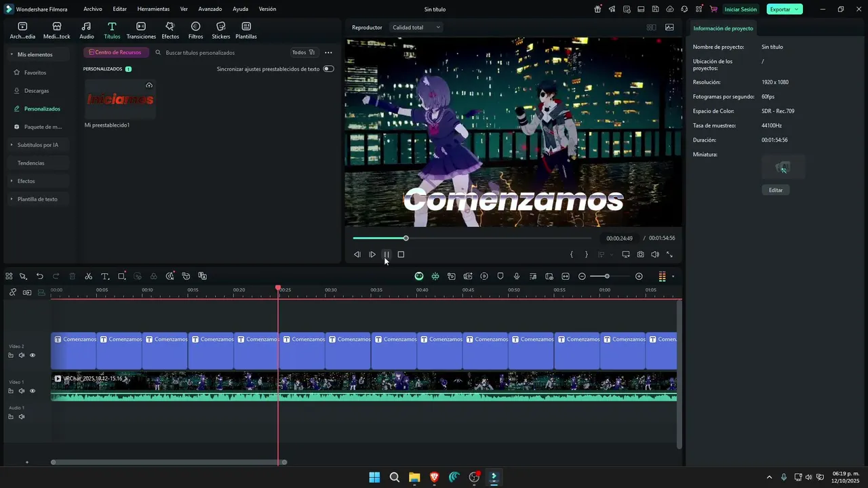Save project with the floppy disk icon
Image resolution: width=868 pixels, height=488 pixels.
[x=655, y=9]
